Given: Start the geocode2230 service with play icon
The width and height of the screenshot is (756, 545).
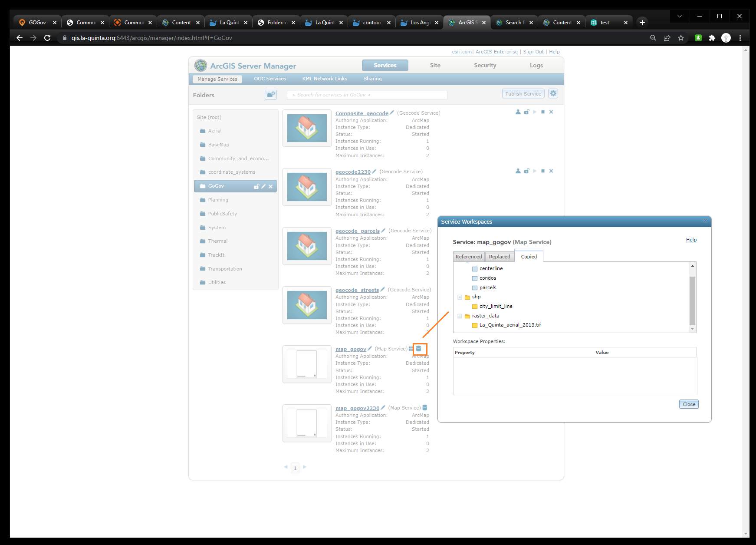Looking at the screenshot, I should click(535, 171).
